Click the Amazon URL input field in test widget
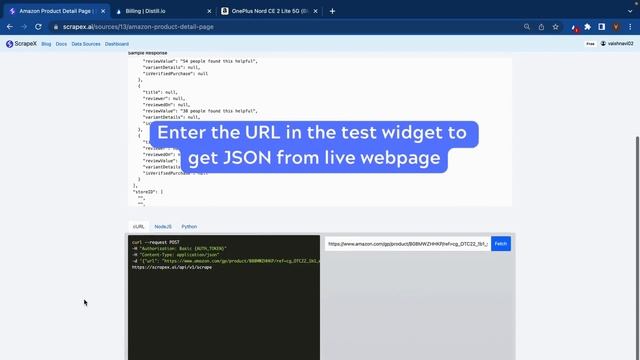This screenshot has height=360, width=640. 408,244
